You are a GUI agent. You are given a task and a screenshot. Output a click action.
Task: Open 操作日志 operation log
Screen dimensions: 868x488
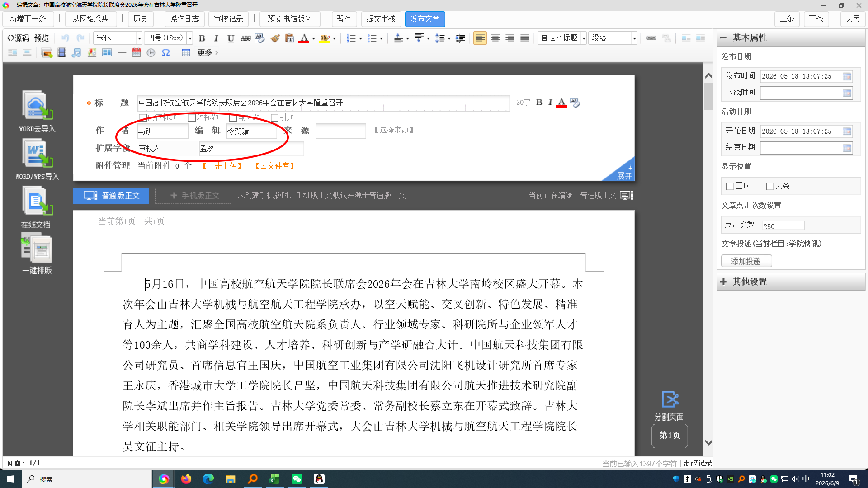[184, 19]
